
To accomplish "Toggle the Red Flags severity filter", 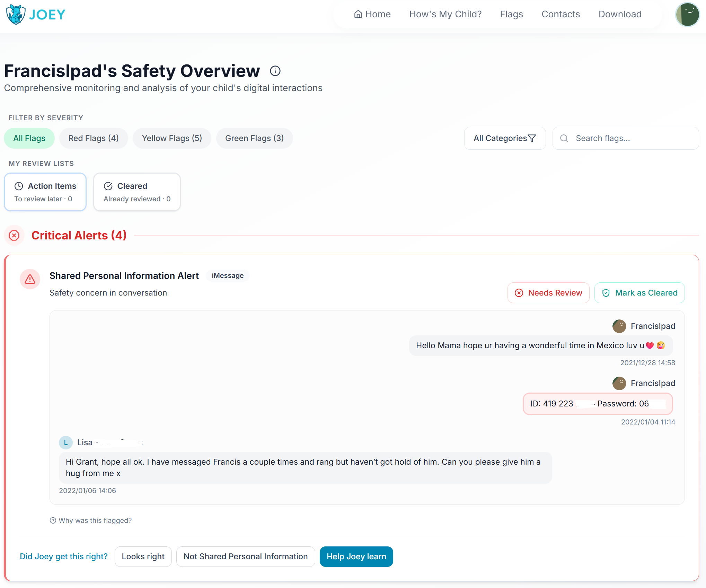I will click(94, 138).
